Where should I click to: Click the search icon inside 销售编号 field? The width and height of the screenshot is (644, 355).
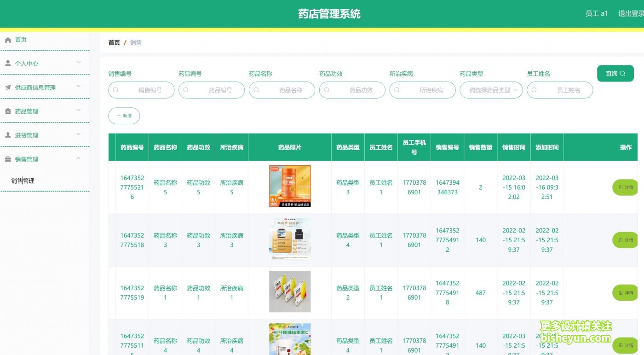pos(116,90)
